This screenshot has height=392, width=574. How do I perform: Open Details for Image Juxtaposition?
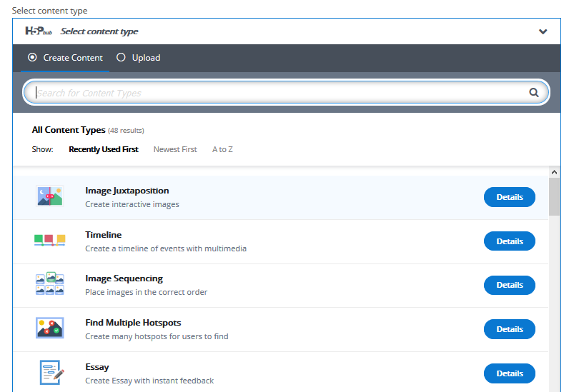509,197
